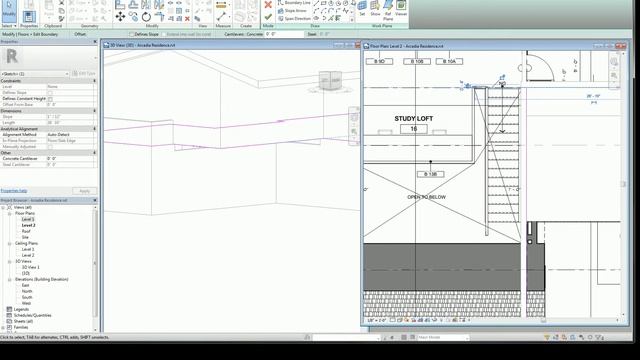Open the East elevation view
Screen dimensions: 640x360
pyautogui.click(x=25, y=285)
